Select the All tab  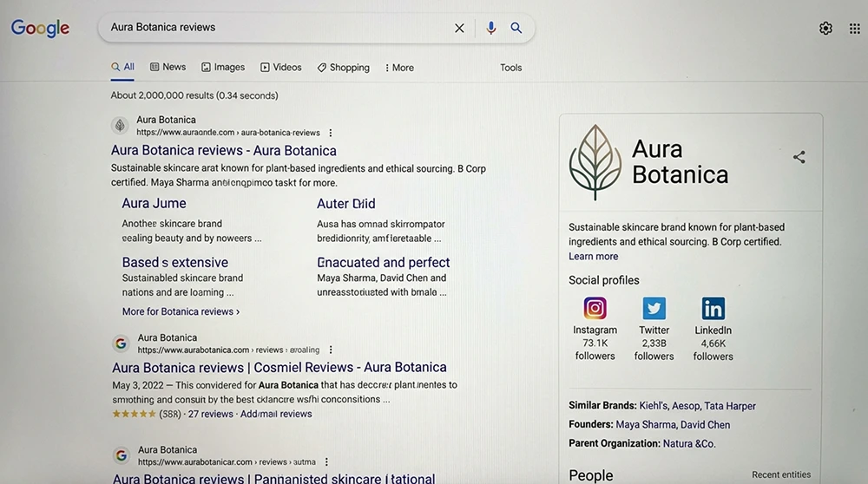coord(122,67)
